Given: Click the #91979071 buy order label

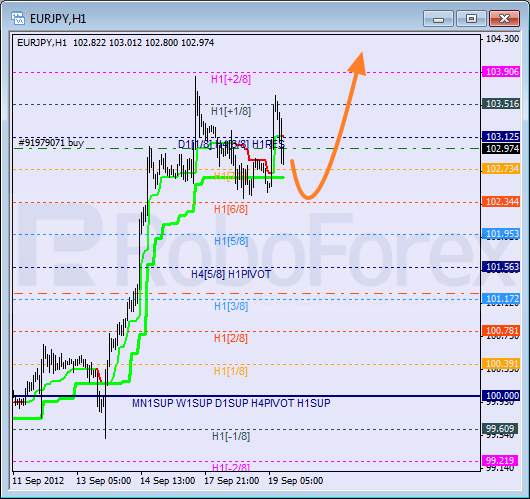Looking at the screenshot, I should click(51, 143).
